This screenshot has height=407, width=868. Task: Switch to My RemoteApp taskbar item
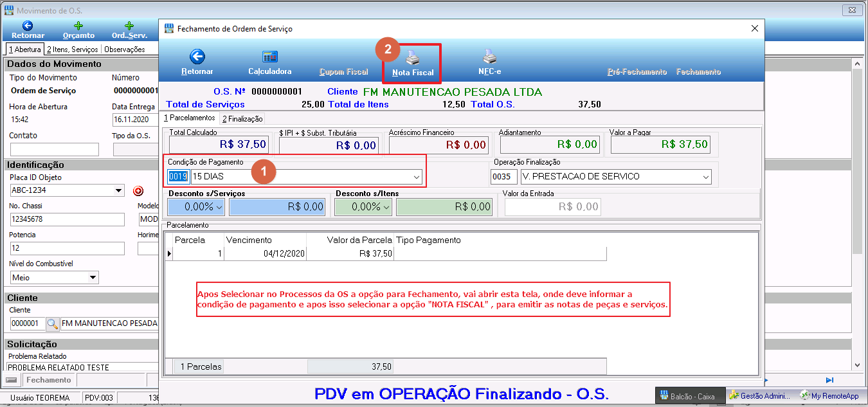point(831,396)
